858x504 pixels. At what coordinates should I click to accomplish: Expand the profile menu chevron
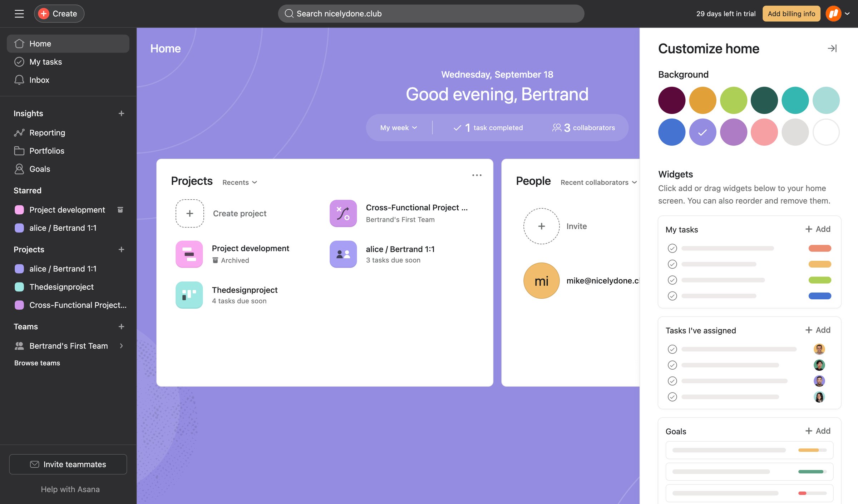tap(847, 14)
